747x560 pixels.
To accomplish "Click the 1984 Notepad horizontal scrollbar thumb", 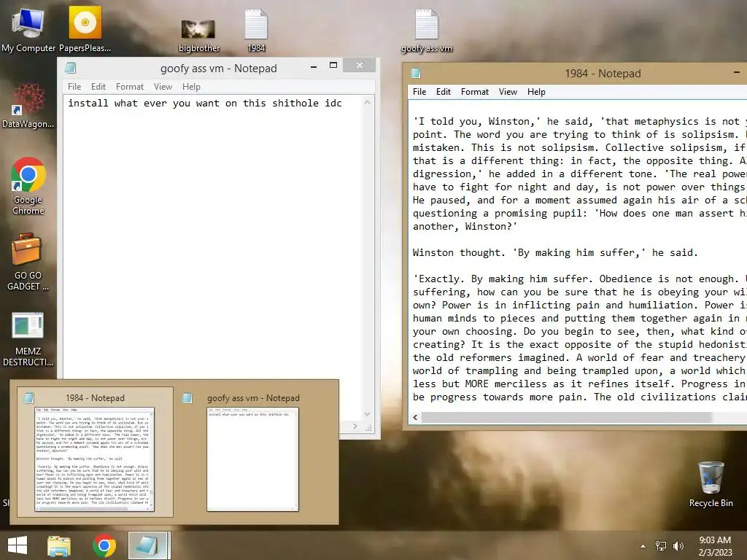I will click(566, 418).
